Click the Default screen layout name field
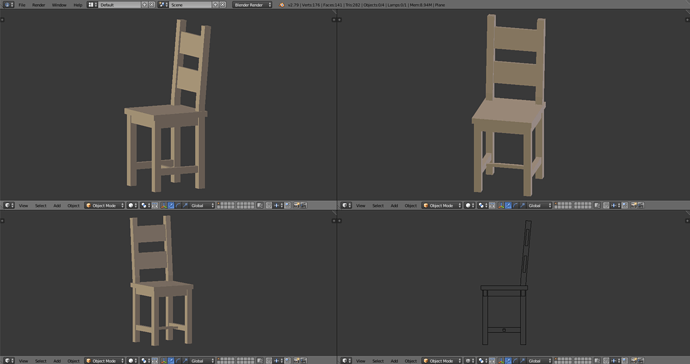The height and width of the screenshot is (364, 690). pos(119,4)
